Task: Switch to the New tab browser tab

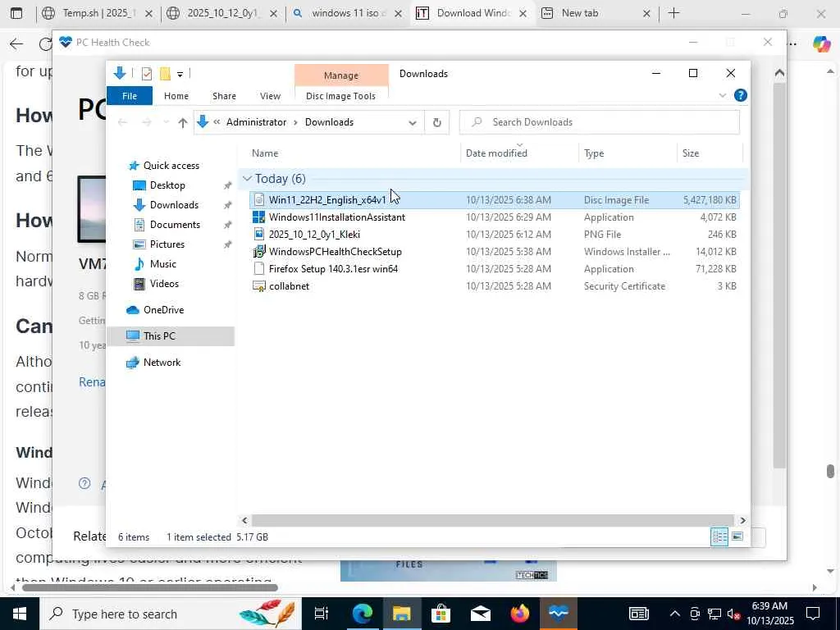Action: point(596,13)
